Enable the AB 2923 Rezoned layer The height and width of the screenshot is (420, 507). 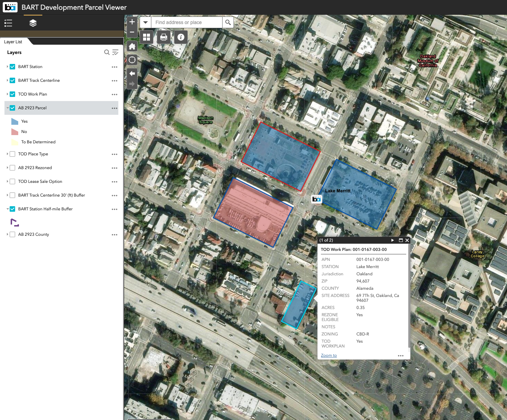[x=12, y=168]
